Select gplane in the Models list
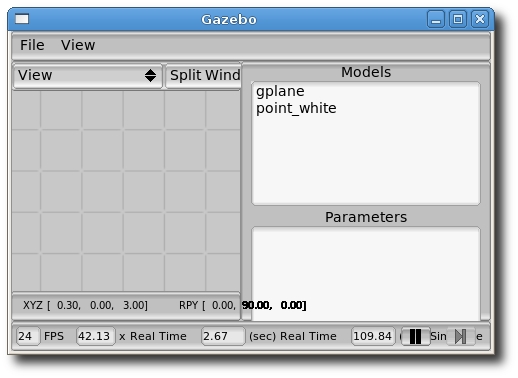The image size is (518, 378). point(280,91)
